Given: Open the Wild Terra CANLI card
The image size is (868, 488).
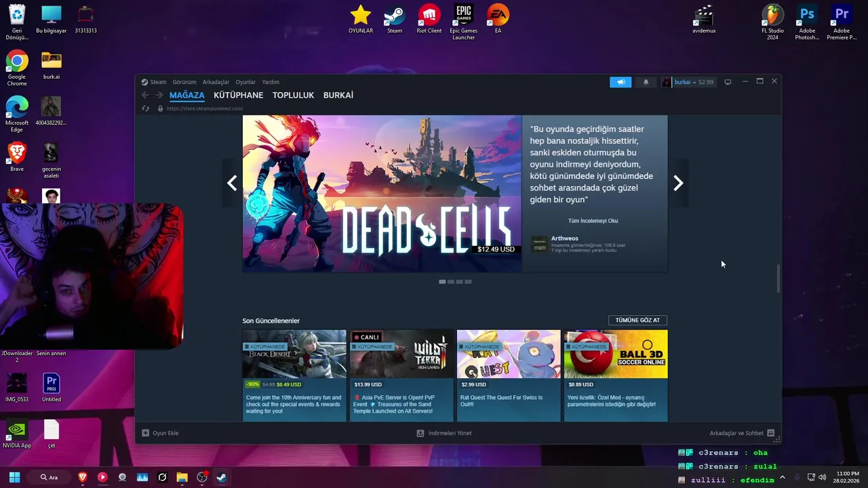Looking at the screenshot, I should pos(401,375).
